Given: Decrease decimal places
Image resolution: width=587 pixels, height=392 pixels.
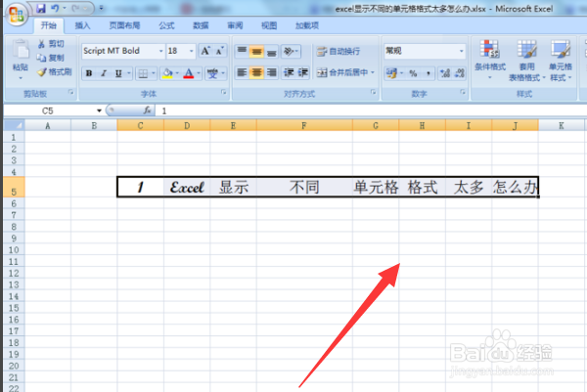Looking at the screenshot, I should point(460,73).
